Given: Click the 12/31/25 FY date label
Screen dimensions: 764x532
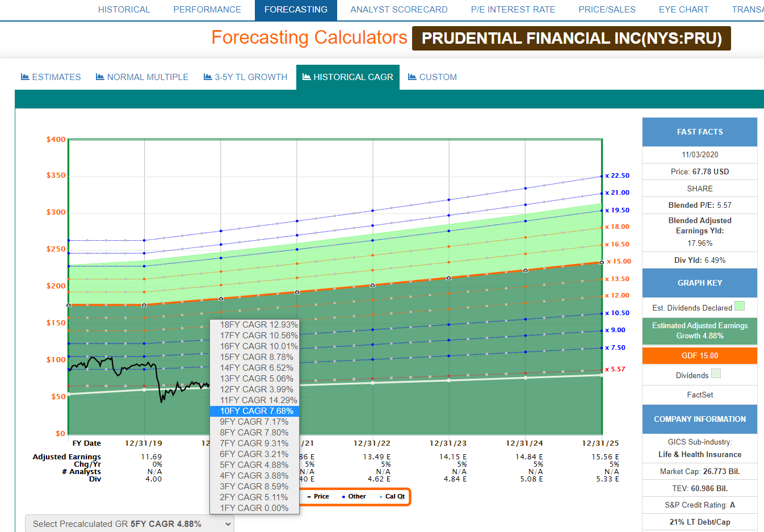Looking at the screenshot, I should pos(601,443).
